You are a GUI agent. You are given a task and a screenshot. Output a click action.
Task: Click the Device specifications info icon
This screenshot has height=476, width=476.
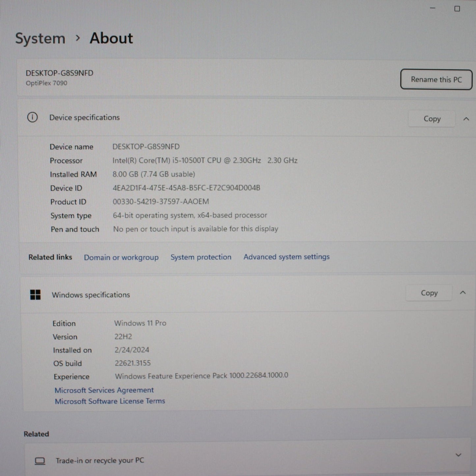(32, 117)
